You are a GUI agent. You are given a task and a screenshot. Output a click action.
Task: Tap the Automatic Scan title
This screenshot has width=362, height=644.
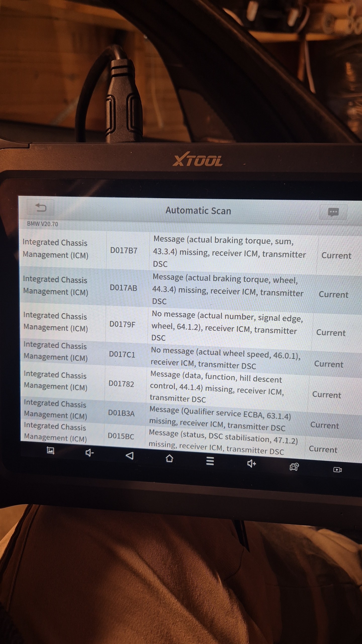click(x=198, y=211)
